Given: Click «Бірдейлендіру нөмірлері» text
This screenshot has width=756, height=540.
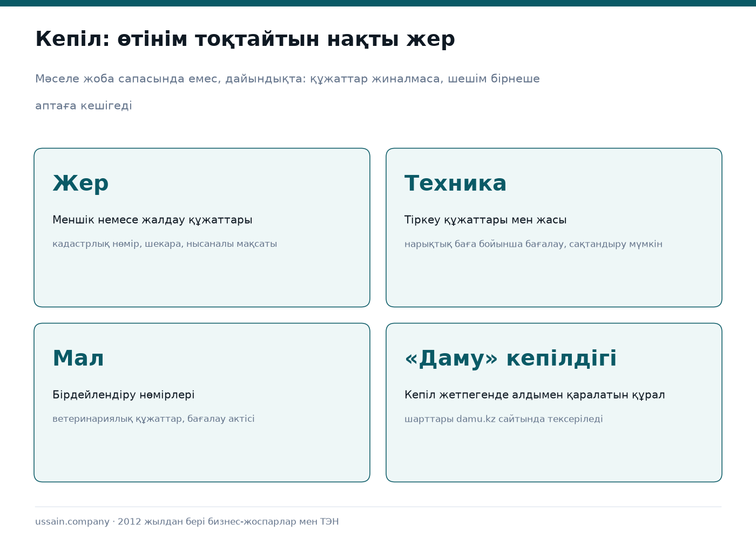Looking at the screenshot, I should [x=124, y=395].
